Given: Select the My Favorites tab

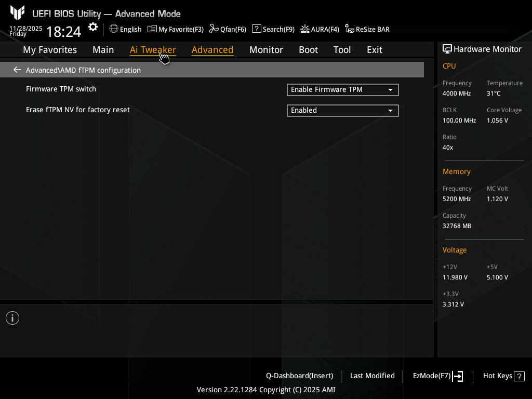Looking at the screenshot, I should (x=50, y=50).
